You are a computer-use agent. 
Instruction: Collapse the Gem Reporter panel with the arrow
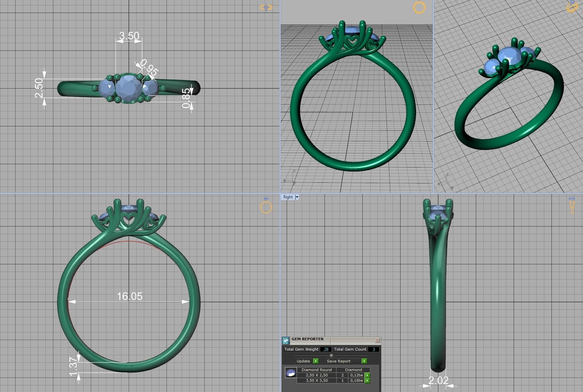coord(331,355)
